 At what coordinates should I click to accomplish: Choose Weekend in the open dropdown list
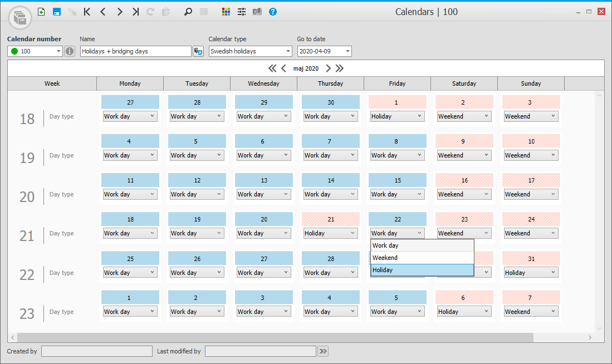tap(422, 258)
